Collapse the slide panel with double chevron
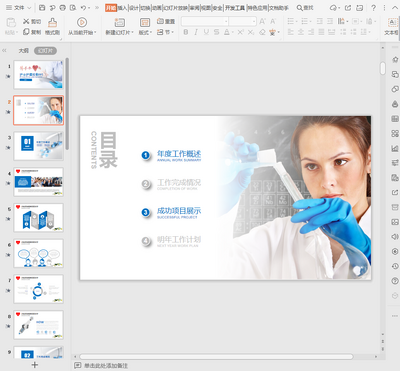 click(x=4, y=51)
